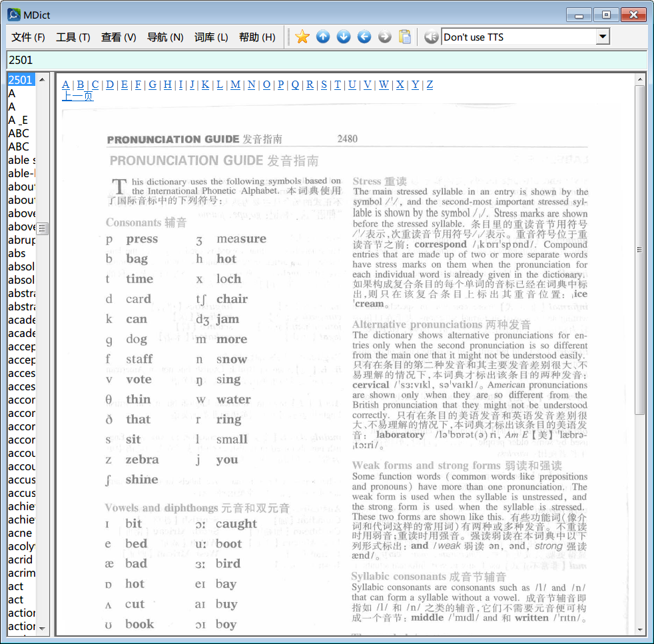Image resolution: width=654 pixels, height=644 pixels.
Task: Click the MDict app icon in title bar
Action: [14, 15]
